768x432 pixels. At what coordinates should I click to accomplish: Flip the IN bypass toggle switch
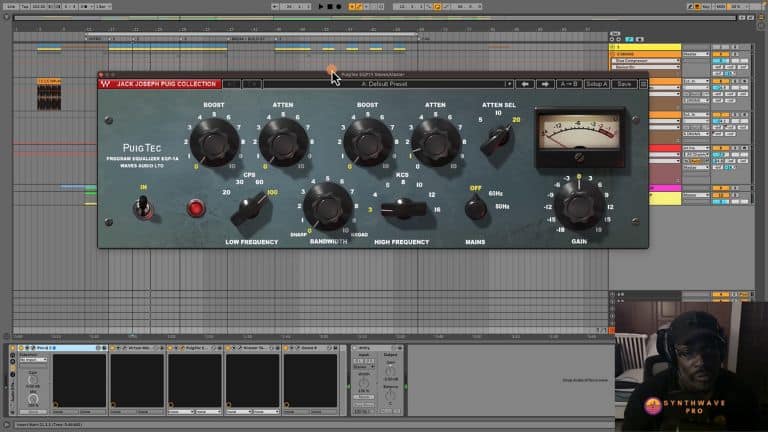143,207
